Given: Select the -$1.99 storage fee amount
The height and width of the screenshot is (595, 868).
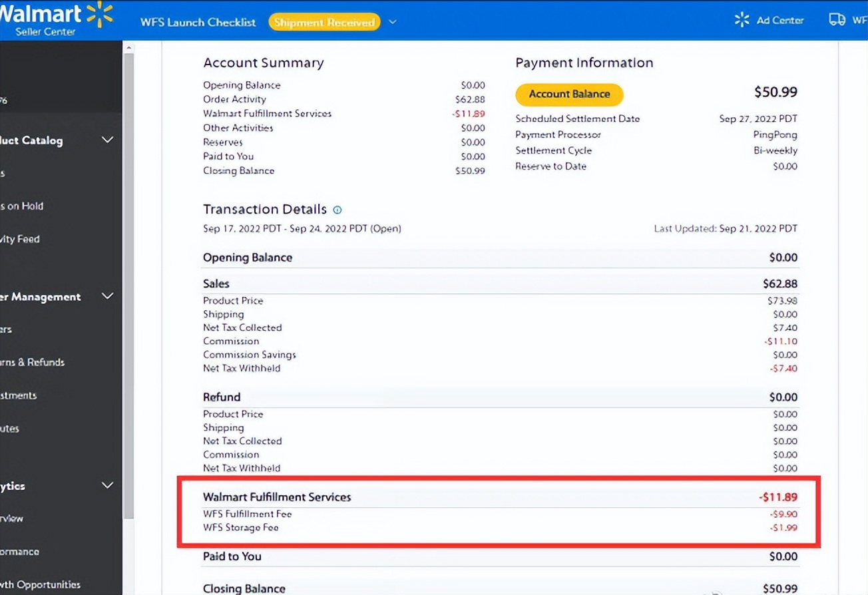Looking at the screenshot, I should point(783,528).
